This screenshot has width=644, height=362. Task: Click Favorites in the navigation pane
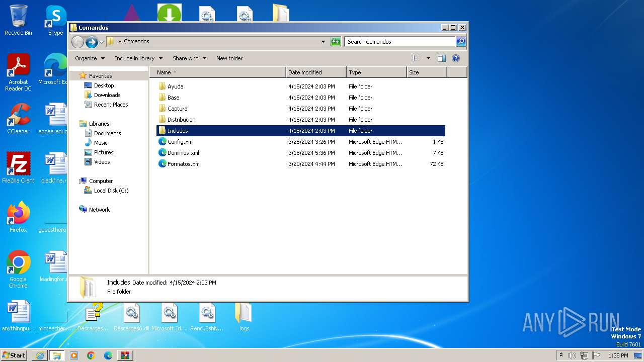100,76
